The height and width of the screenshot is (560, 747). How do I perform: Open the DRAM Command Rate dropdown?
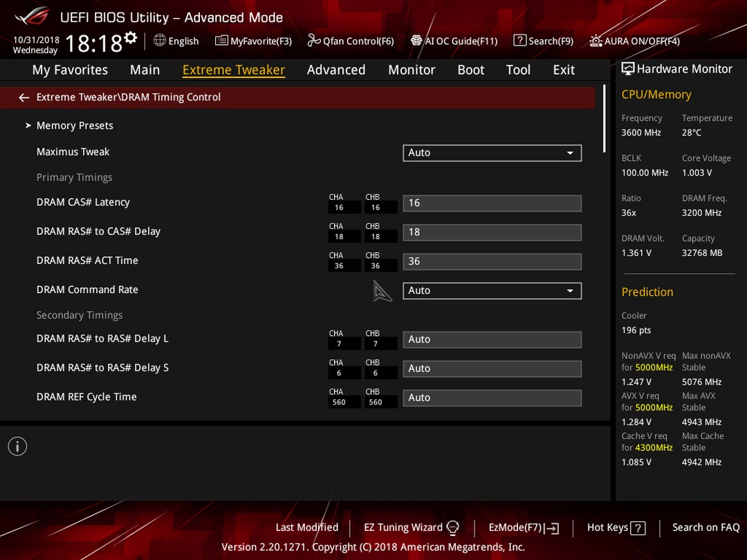point(492,291)
